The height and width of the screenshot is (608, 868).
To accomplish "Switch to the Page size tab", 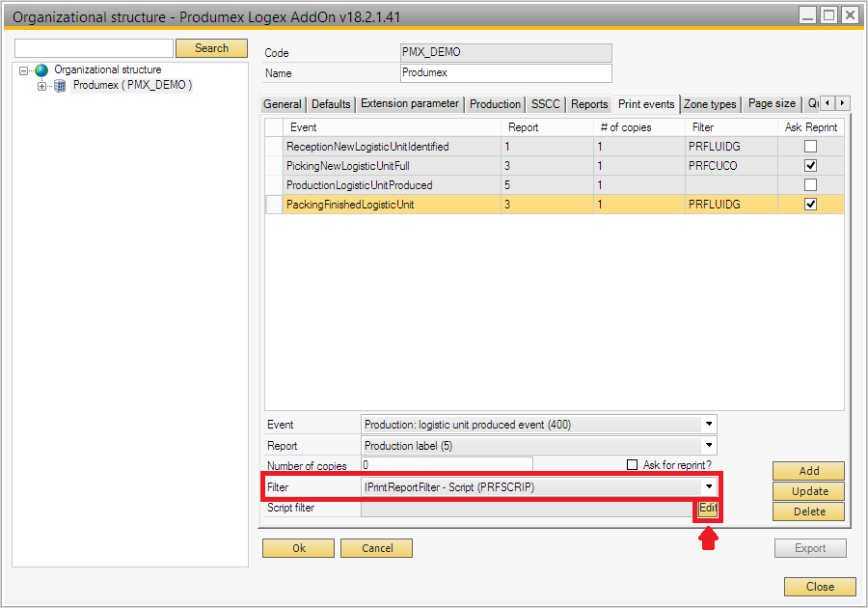I will tap(772, 103).
